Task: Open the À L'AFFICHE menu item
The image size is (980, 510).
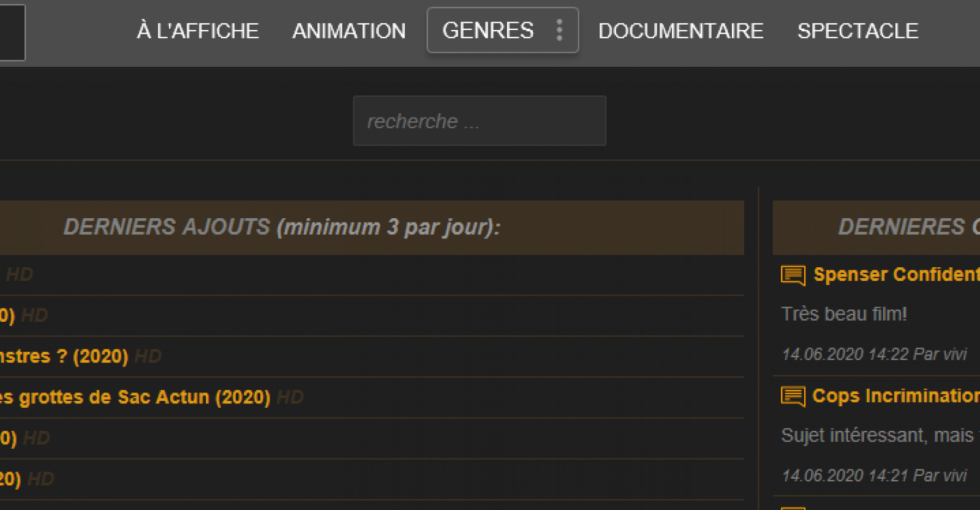Action: (x=198, y=31)
